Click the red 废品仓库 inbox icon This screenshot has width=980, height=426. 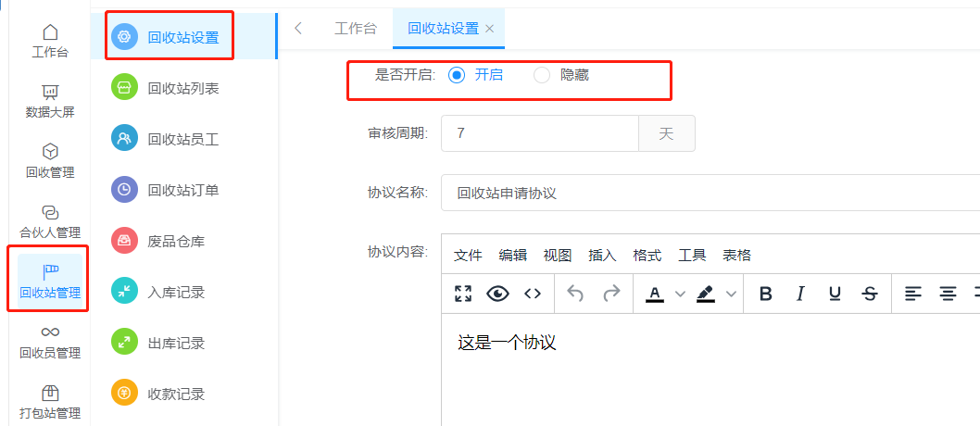tap(124, 241)
